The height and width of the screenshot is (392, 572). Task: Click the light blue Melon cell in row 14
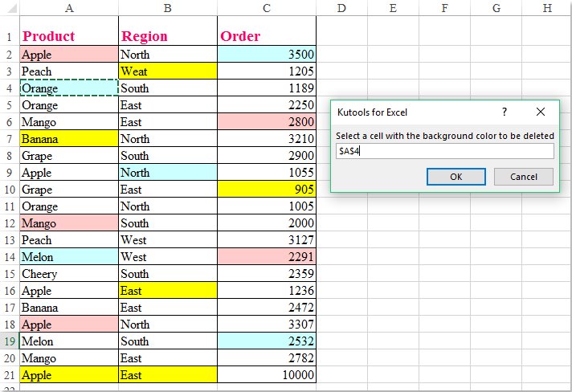click(x=69, y=257)
